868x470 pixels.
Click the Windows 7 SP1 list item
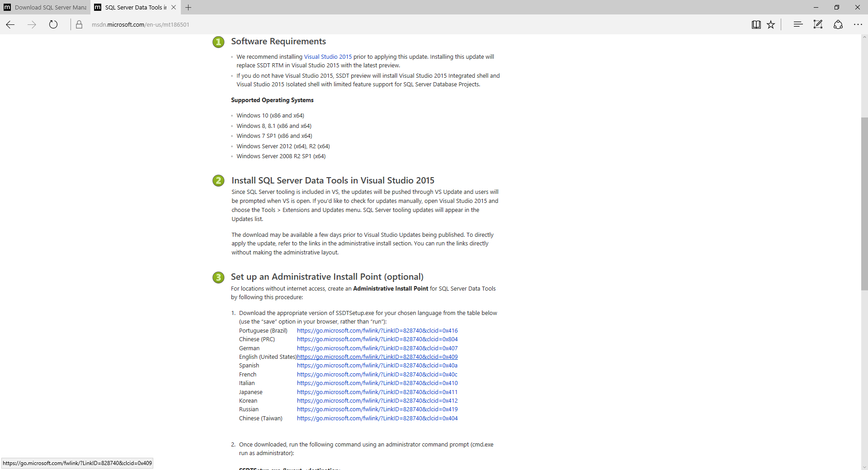tap(274, 136)
